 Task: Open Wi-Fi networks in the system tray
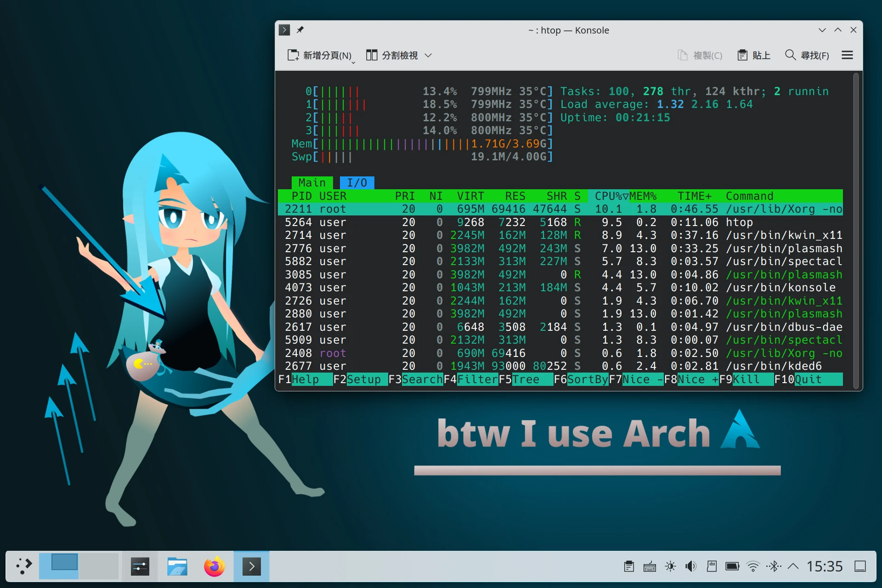click(x=753, y=566)
